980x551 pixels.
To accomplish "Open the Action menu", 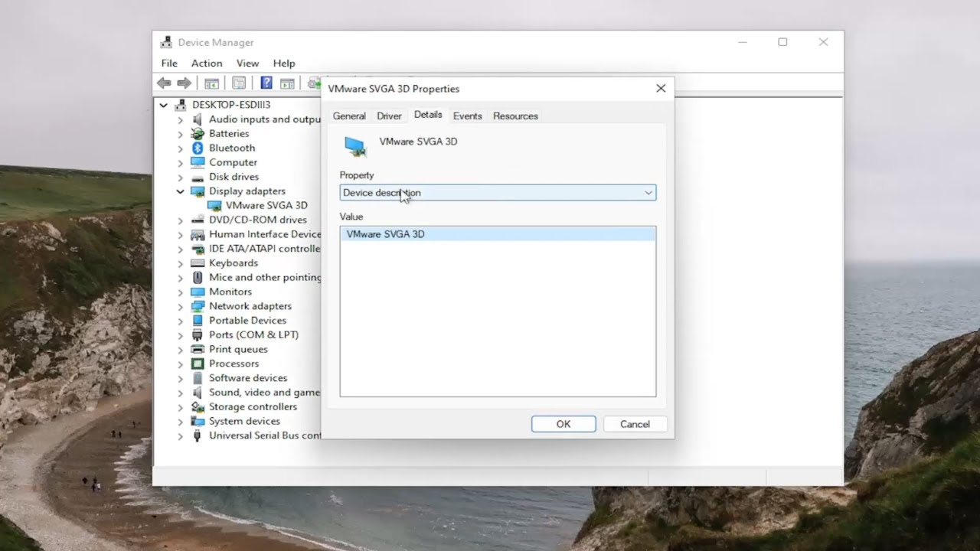I will [207, 64].
